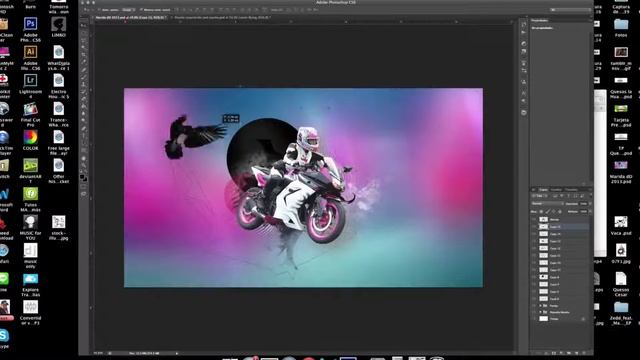Click the black-thumbnail layer in Layers panel
Image resolution: width=640 pixels, height=360 pixels.
[561, 277]
